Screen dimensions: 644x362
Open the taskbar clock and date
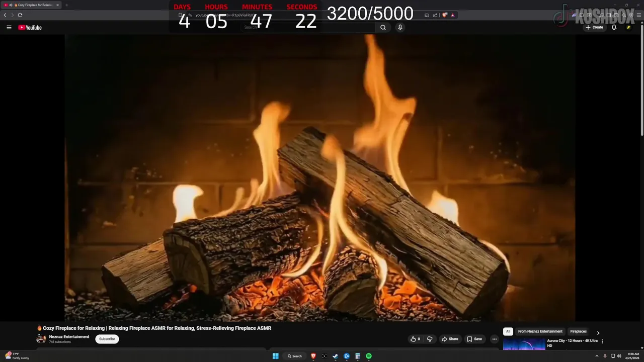click(633, 356)
